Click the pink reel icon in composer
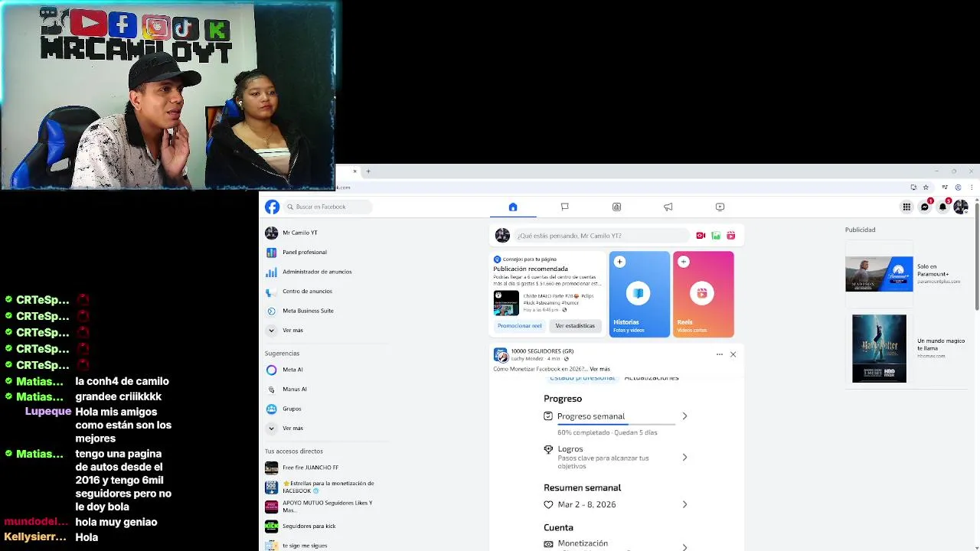 [x=731, y=236]
